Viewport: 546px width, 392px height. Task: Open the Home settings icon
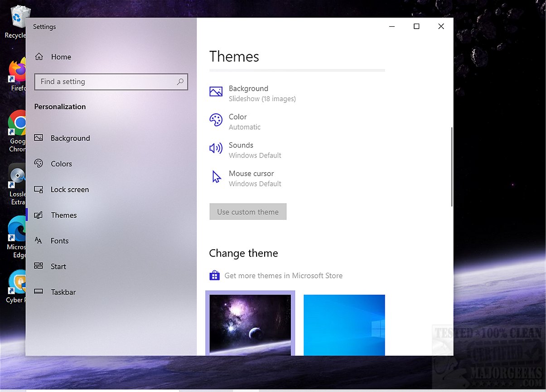tap(39, 57)
